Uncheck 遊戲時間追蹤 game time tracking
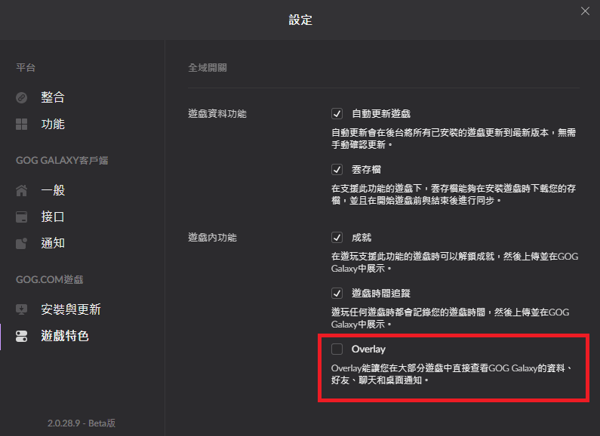Viewport: 600px width, 436px height. point(337,294)
